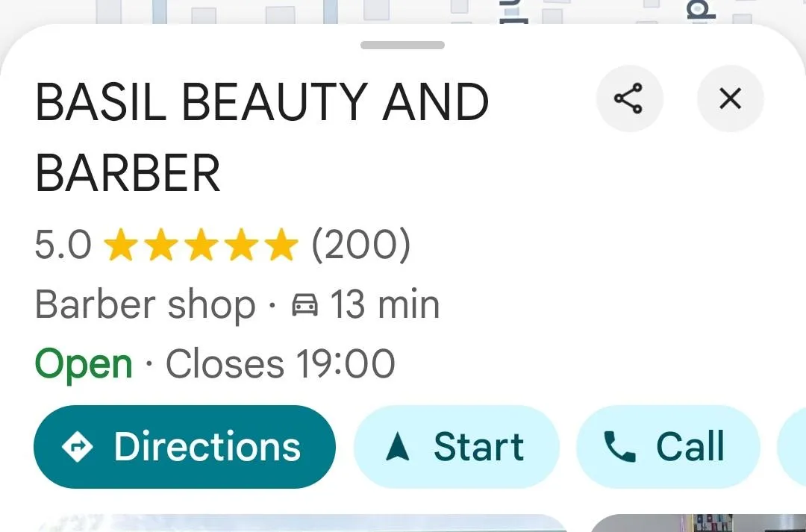Close the Basil Beauty place card
806x532 pixels.
pyautogui.click(x=731, y=98)
